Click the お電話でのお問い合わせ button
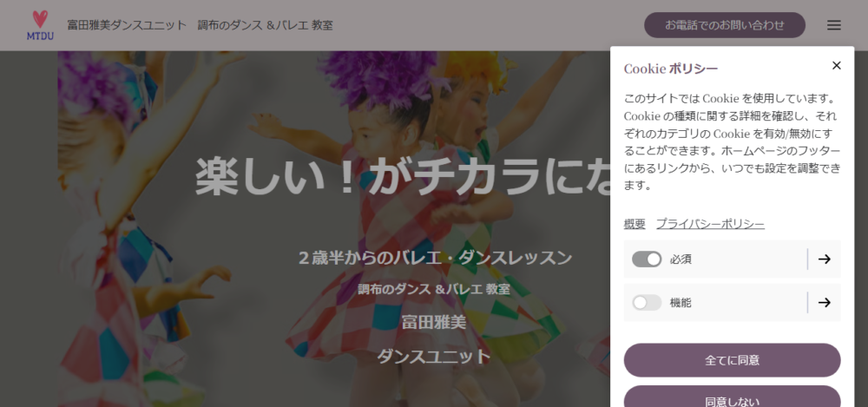868x407 pixels. click(x=725, y=25)
